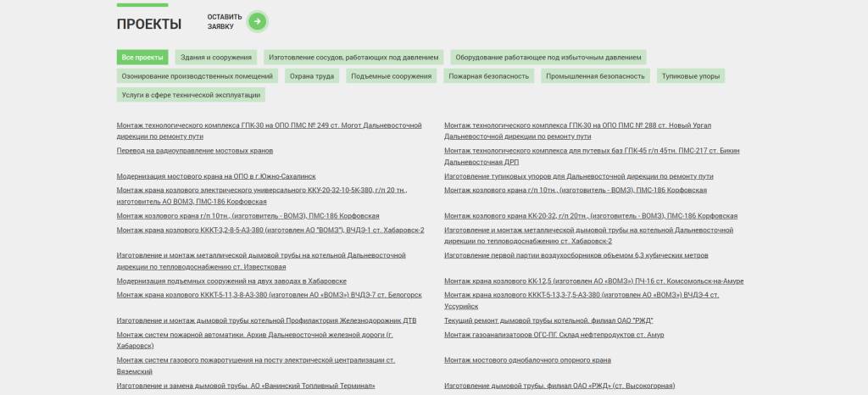Open Модернизация мостового крана в Южно-Сахалинск project
Viewport: 868px width, 395px height.
216,176
